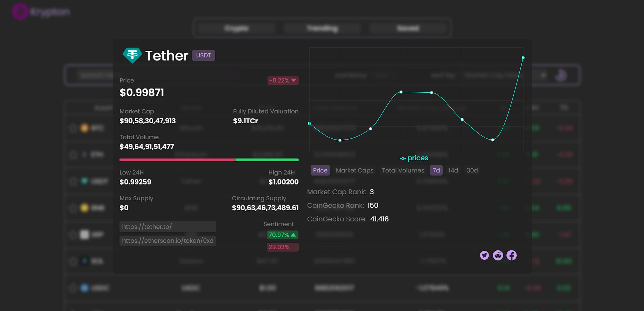Switch chart to Market Caps
This screenshot has height=311, width=644.
click(x=355, y=170)
